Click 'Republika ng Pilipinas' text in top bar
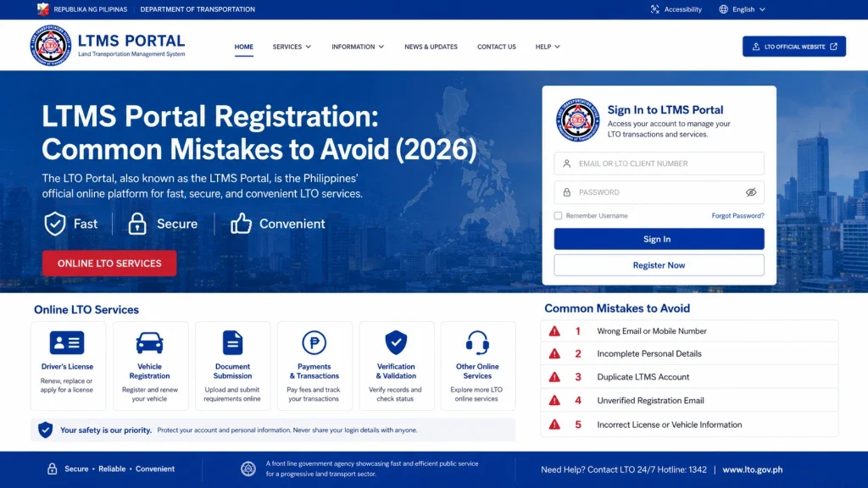The width and height of the screenshot is (868, 488). [90, 9]
